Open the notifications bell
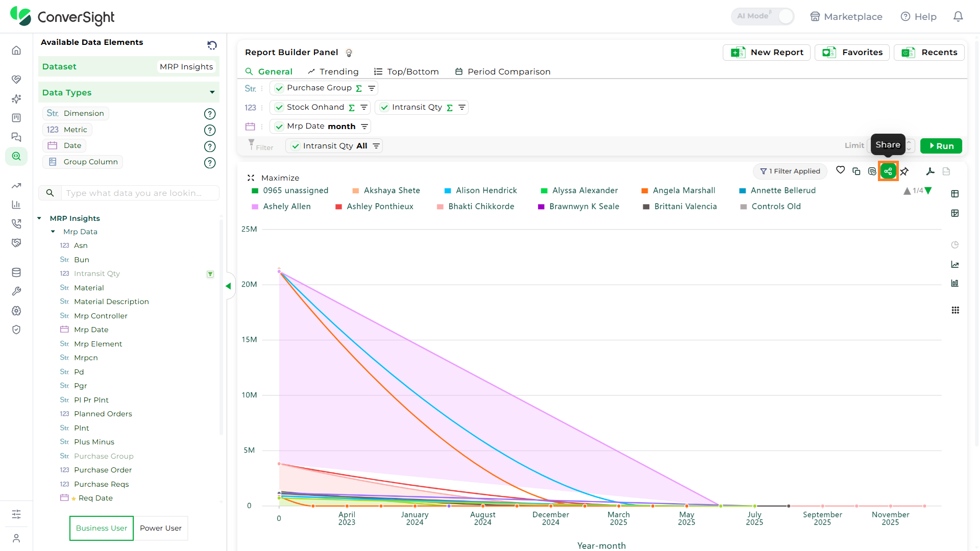 (958, 16)
